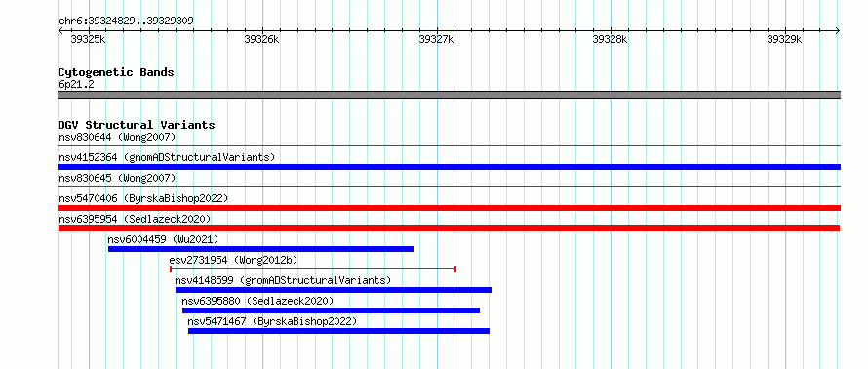Open nsv5470406 (ByrskaBishop2022) label
This screenshot has width=868, height=369.
[143, 198]
